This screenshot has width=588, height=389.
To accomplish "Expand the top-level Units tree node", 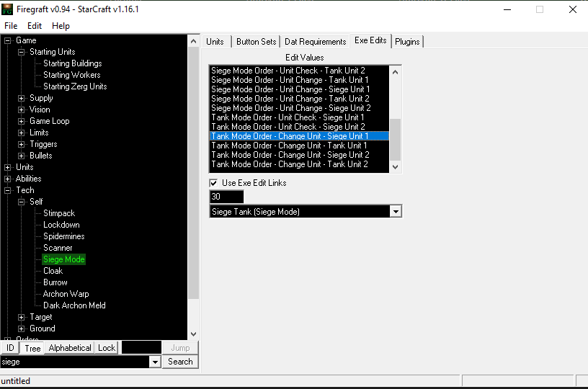I will [x=7, y=168].
